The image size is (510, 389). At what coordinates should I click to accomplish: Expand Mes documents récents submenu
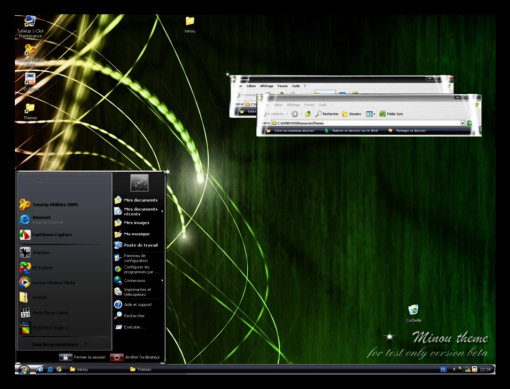[x=138, y=211]
